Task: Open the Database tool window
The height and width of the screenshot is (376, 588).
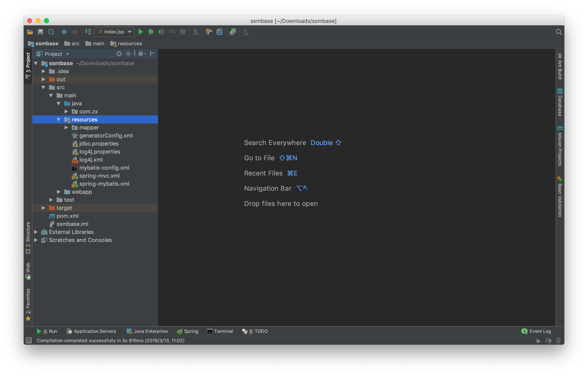Action: click(560, 102)
